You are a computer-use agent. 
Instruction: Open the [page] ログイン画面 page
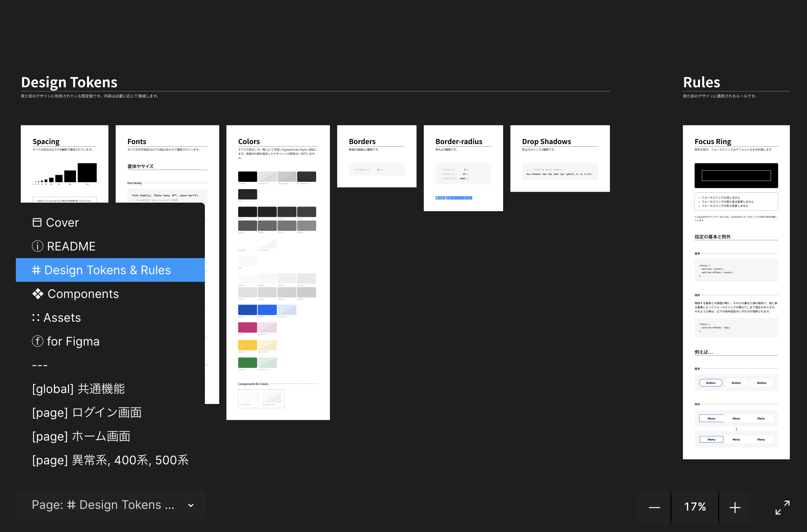tap(110, 413)
